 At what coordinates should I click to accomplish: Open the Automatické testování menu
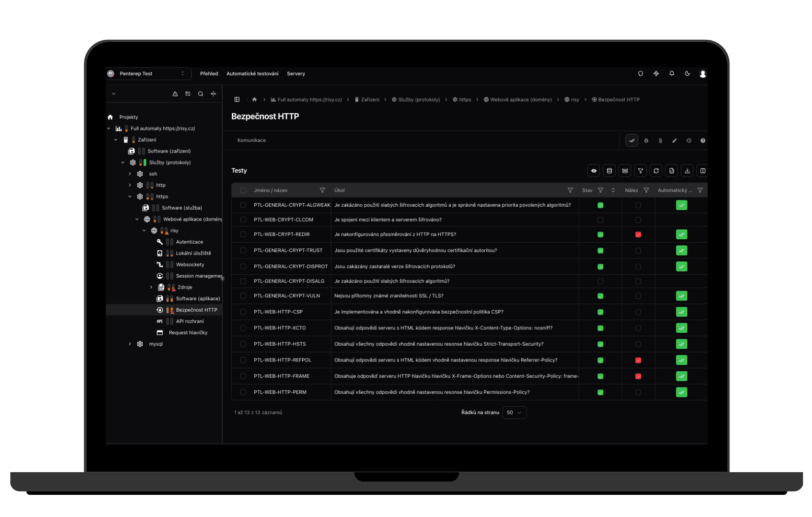252,74
